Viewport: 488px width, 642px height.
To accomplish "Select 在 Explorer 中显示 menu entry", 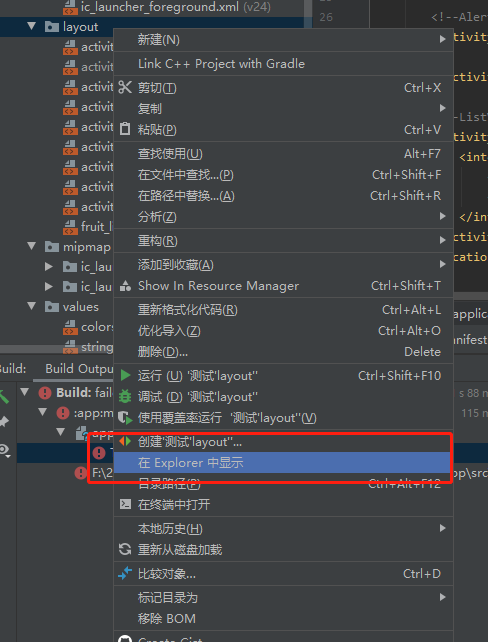I will point(283,463).
